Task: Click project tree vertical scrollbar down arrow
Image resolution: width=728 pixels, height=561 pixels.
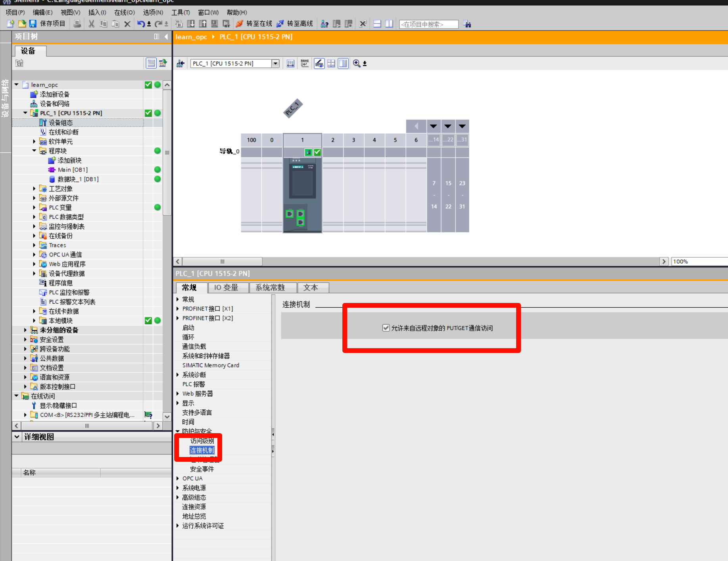Action: 167,417
